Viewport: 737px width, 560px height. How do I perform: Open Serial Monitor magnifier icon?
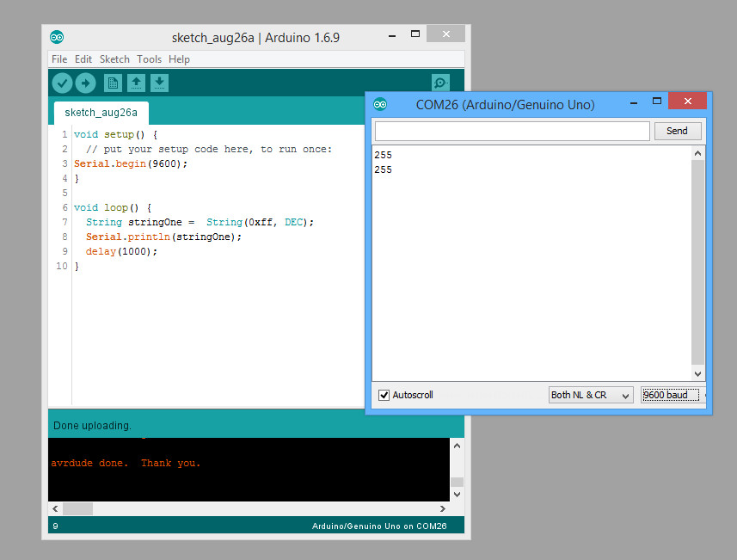click(x=440, y=83)
